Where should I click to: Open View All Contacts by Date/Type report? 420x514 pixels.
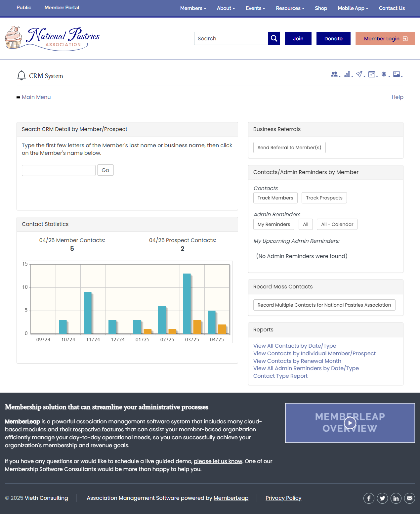tap(295, 346)
